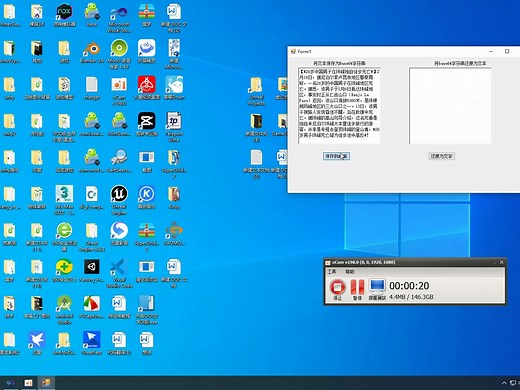Screen dimensions: 520x390
Task: Maximize the Form1 window
Action: coord(507,51)
